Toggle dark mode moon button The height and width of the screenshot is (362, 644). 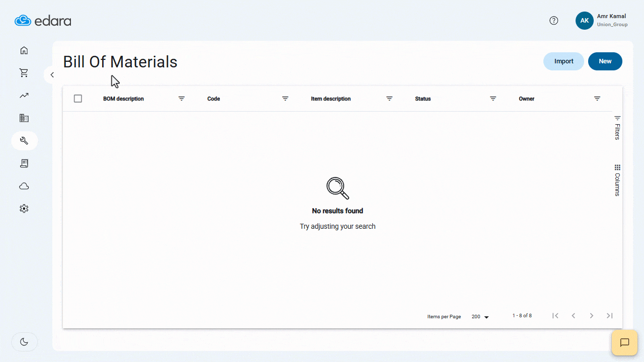(24, 342)
